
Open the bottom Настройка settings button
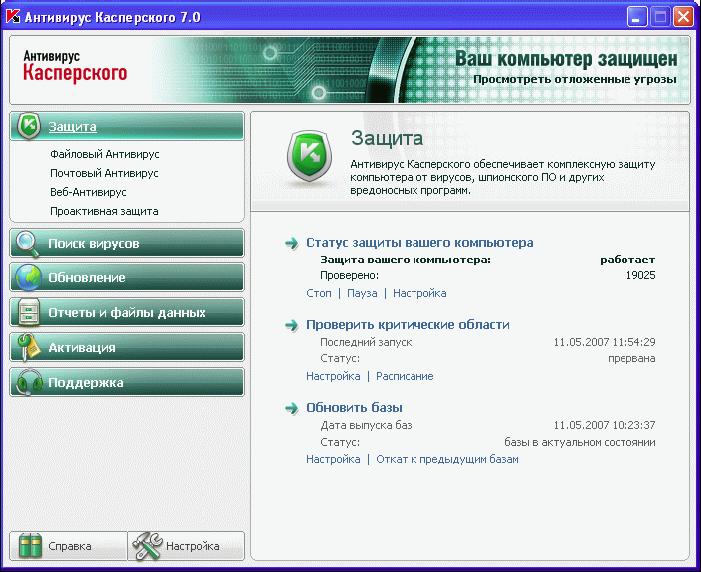click(186, 546)
